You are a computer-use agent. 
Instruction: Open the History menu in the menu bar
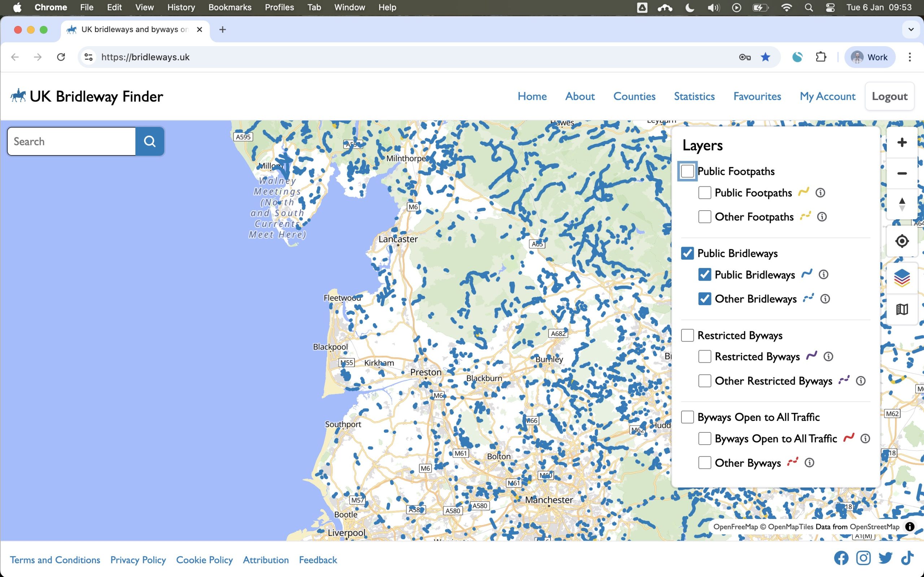click(x=180, y=7)
